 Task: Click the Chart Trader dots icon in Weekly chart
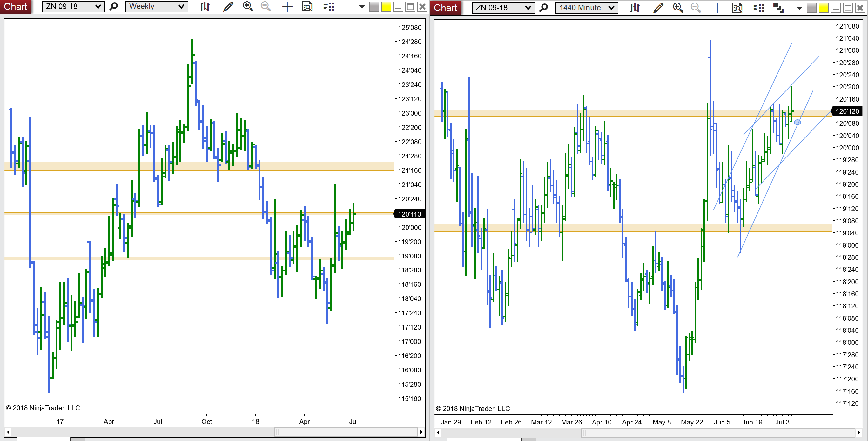point(328,6)
